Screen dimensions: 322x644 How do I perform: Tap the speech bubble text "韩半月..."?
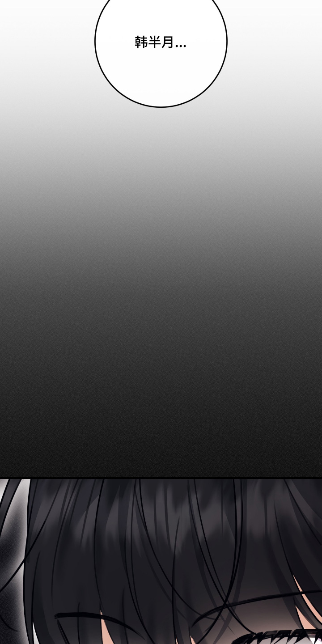tap(161, 42)
